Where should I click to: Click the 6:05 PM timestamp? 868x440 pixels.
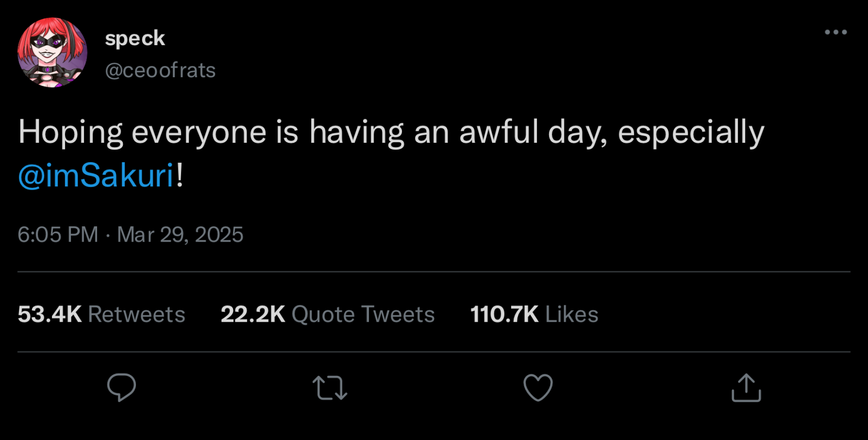tap(58, 234)
